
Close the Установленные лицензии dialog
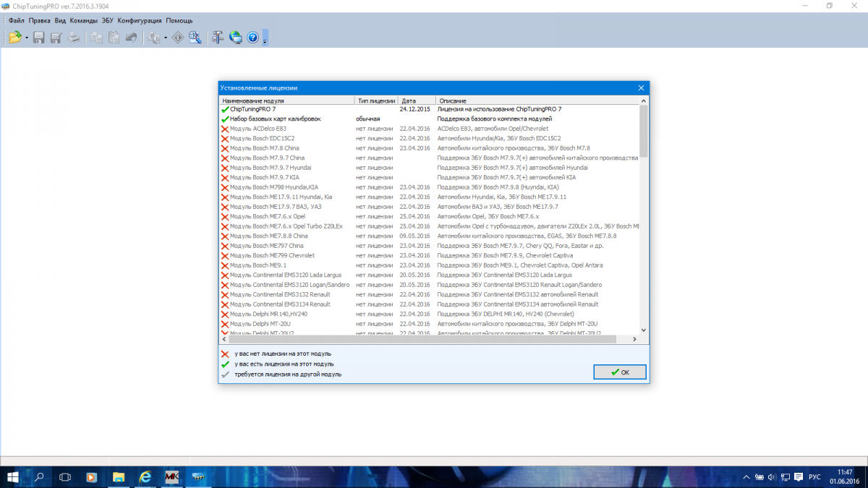(641, 87)
